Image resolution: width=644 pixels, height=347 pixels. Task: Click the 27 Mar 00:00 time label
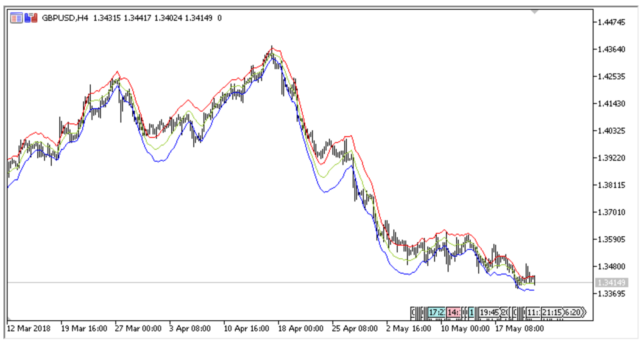(x=138, y=328)
